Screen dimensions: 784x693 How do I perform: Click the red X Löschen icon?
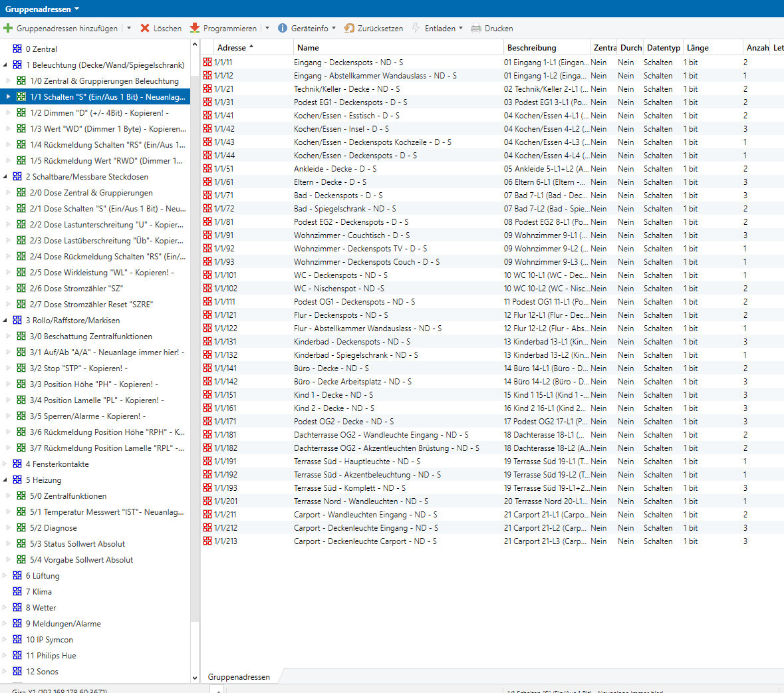(145, 29)
